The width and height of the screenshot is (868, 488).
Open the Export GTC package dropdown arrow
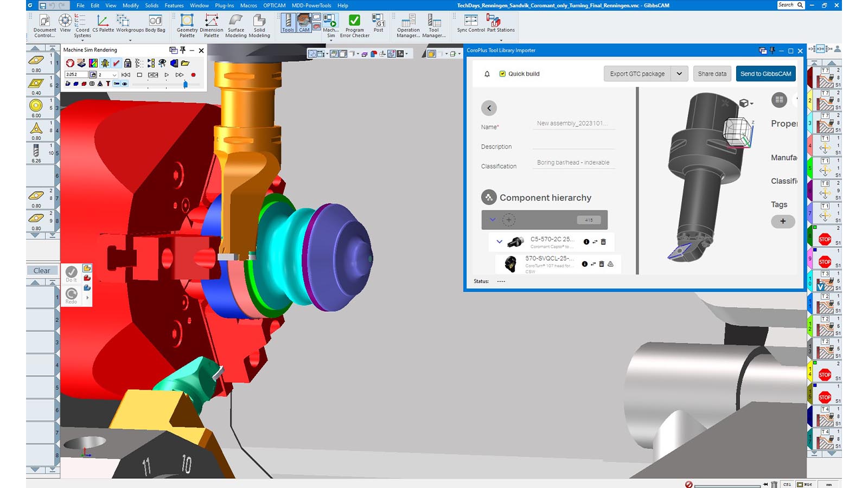[679, 74]
